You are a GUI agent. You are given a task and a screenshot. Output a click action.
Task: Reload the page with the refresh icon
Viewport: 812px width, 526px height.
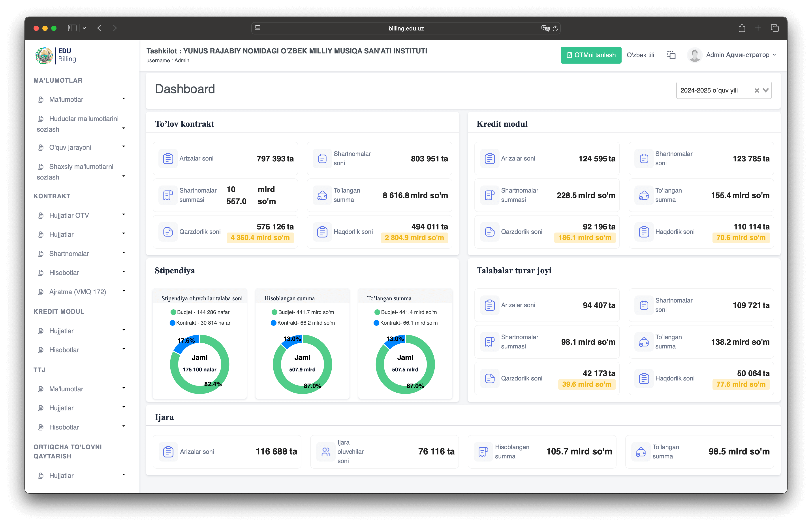[555, 28]
